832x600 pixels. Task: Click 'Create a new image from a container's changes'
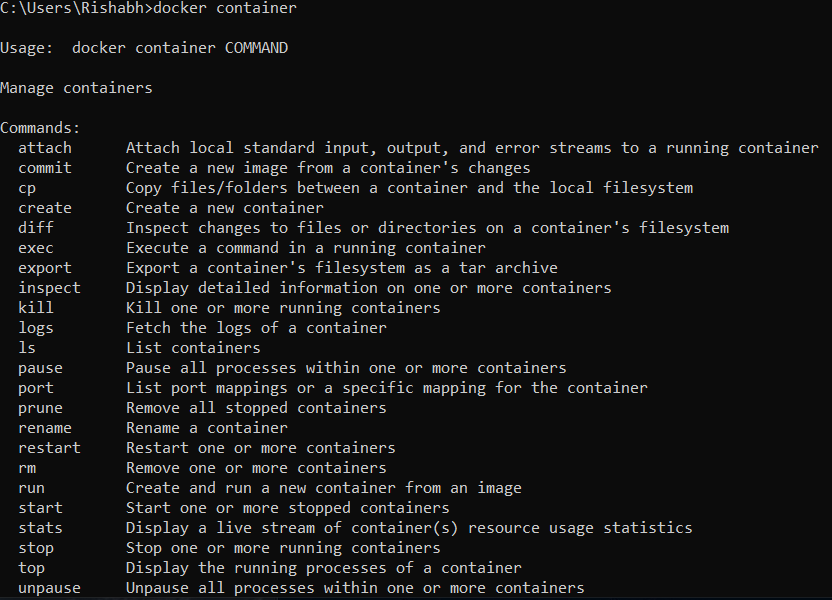pyautogui.click(x=328, y=168)
